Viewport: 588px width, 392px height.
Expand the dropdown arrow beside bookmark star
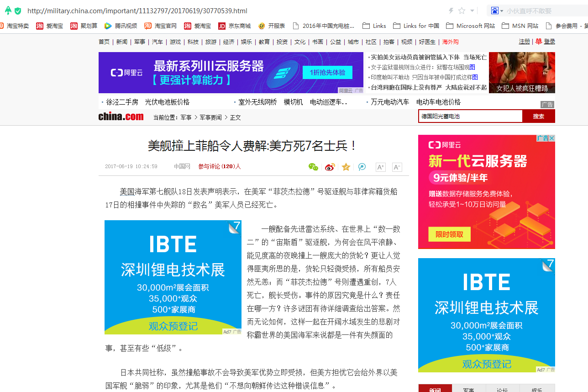[x=472, y=11]
